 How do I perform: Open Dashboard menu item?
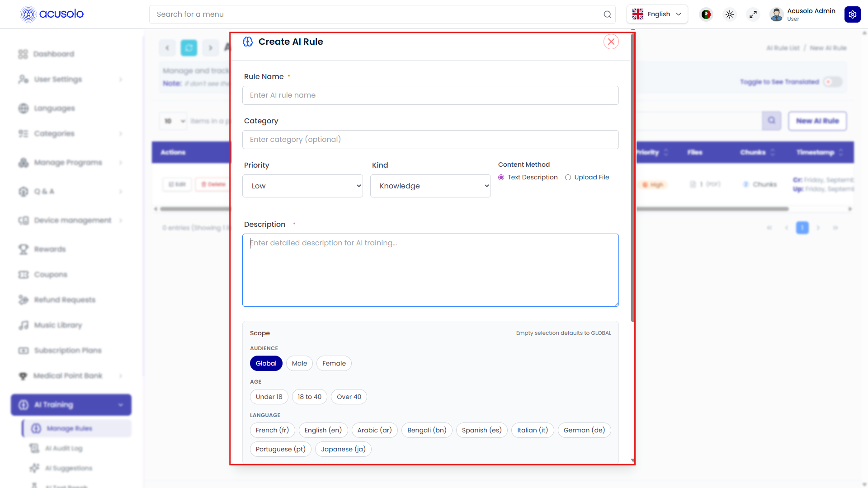click(x=54, y=54)
